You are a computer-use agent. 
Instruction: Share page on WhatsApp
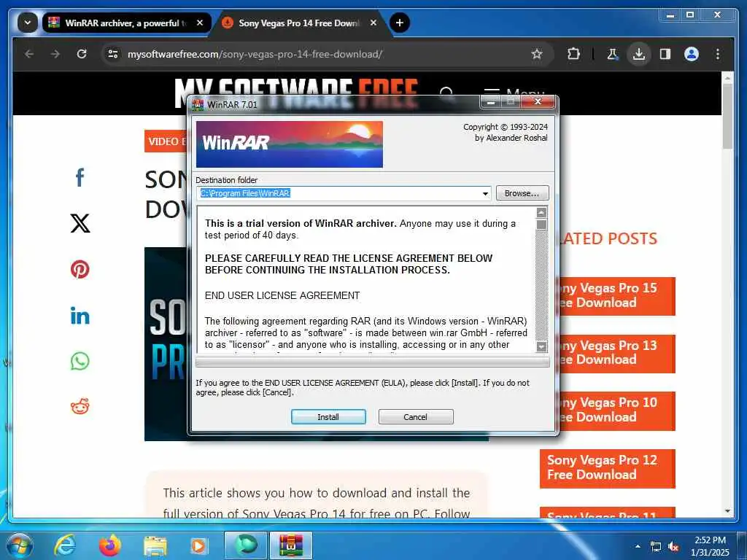pos(80,362)
